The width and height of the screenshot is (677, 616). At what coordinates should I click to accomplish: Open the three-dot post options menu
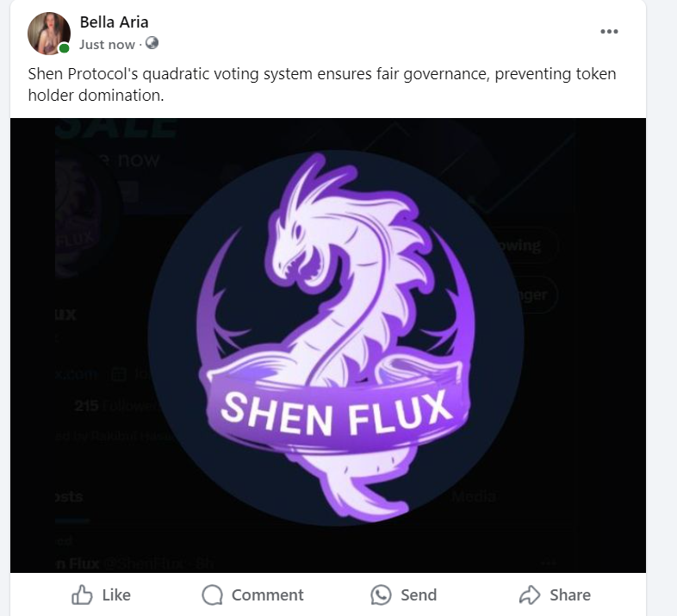pos(609,31)
